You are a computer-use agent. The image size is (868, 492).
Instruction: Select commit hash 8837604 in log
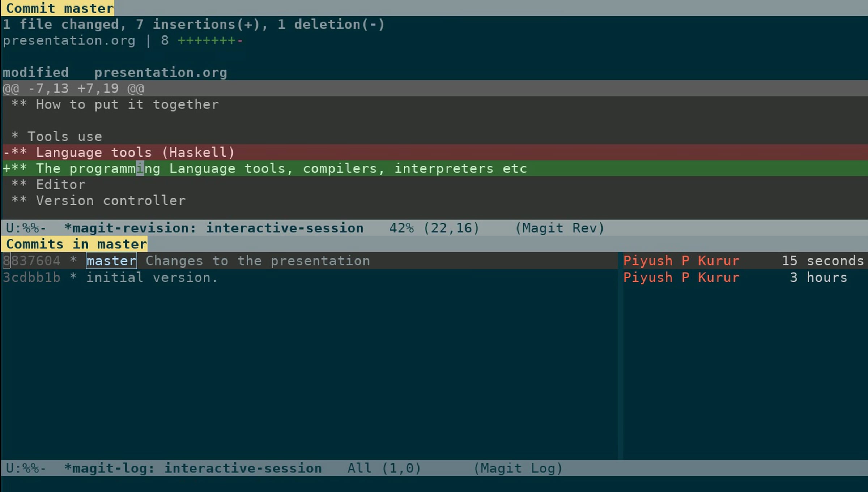pyautogui.click(x=32, y=261)
